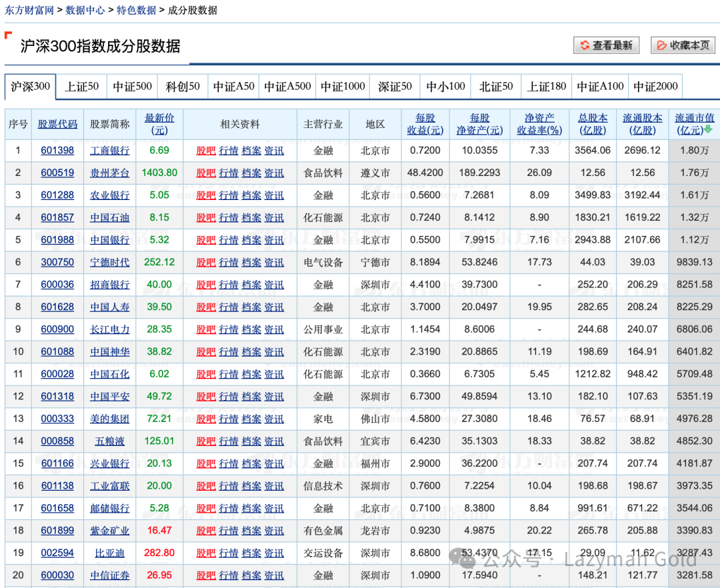Click 宁德时代 market value 9839.13 cell
The width and height of the screenshot is (720, 588).
tap(694, 262)
